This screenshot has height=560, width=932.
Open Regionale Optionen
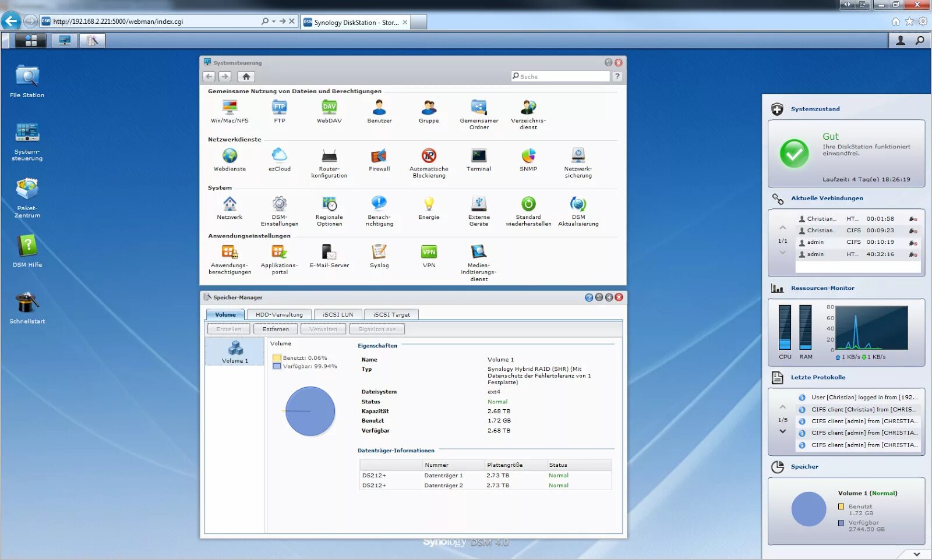329,211
